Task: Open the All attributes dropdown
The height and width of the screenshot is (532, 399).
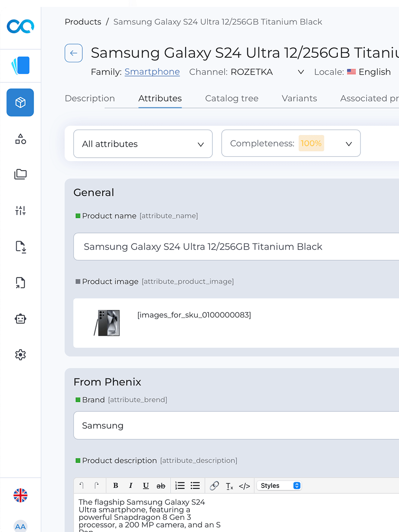Action: [143, 144]
